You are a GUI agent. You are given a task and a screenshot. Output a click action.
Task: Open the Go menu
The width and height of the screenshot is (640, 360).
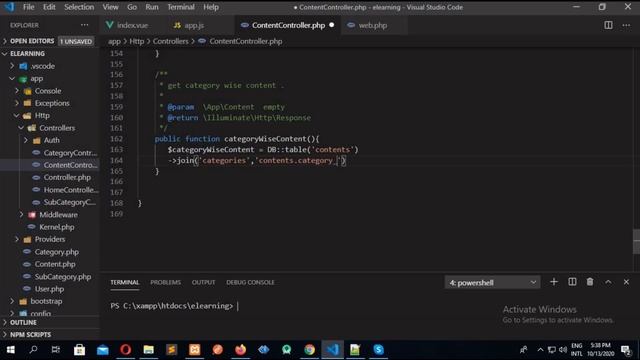click(132, 7)
